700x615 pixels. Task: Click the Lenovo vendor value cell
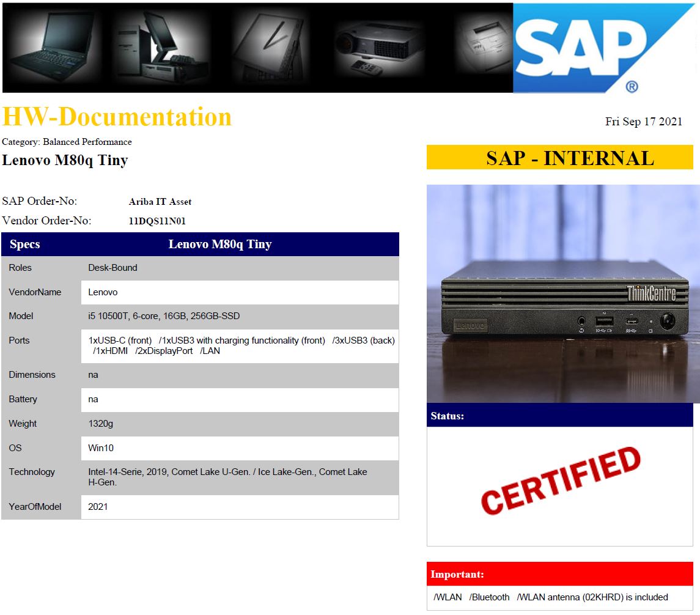coord(240,292)
